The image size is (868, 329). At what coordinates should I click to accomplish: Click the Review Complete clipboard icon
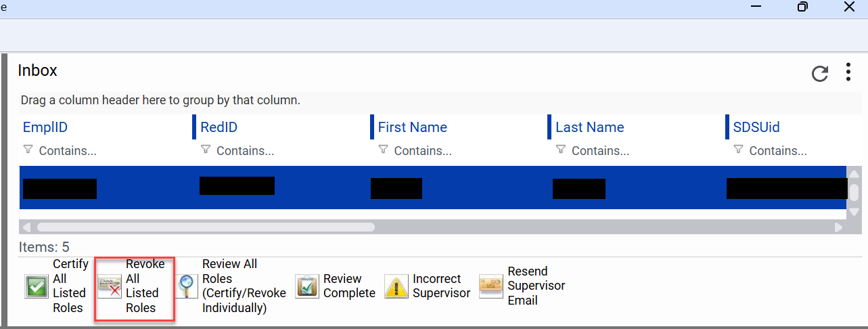pyautogui.click(x=307, y=286)
